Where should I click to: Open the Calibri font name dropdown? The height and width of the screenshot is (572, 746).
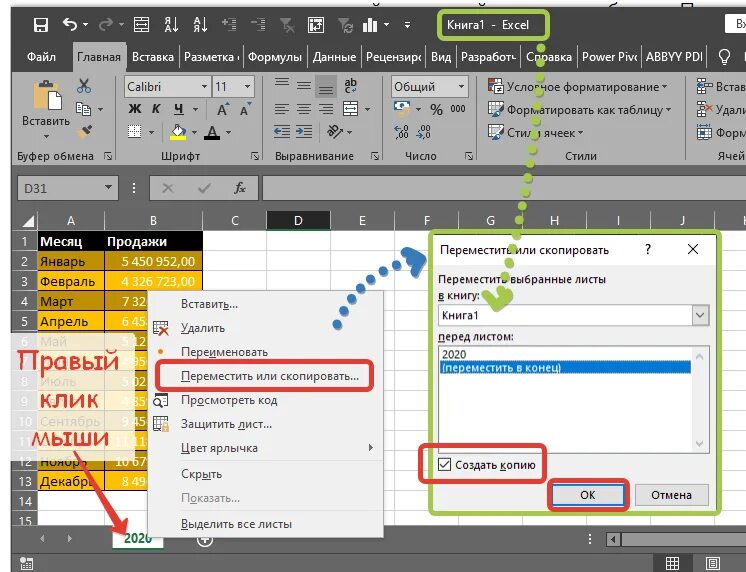(204, 87)
